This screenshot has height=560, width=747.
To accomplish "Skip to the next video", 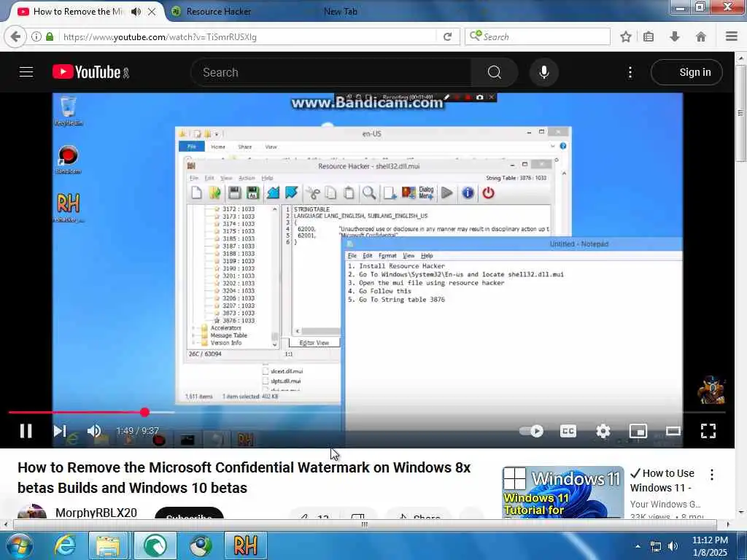I will click(60, 431).
